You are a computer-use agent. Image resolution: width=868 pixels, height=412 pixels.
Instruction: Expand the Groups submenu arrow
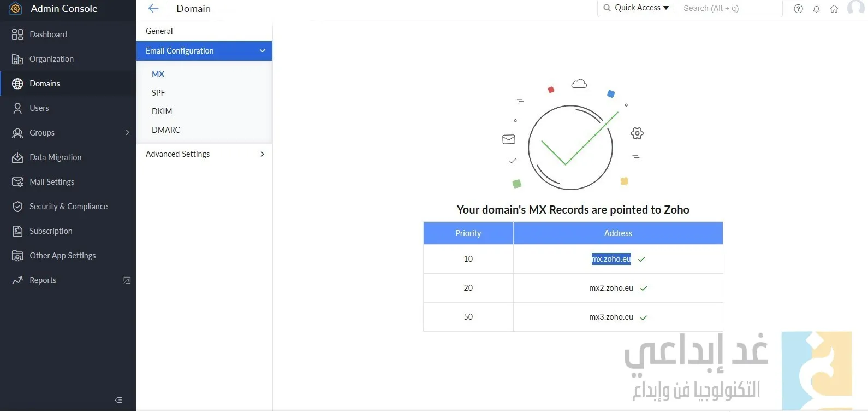point(127,133)
